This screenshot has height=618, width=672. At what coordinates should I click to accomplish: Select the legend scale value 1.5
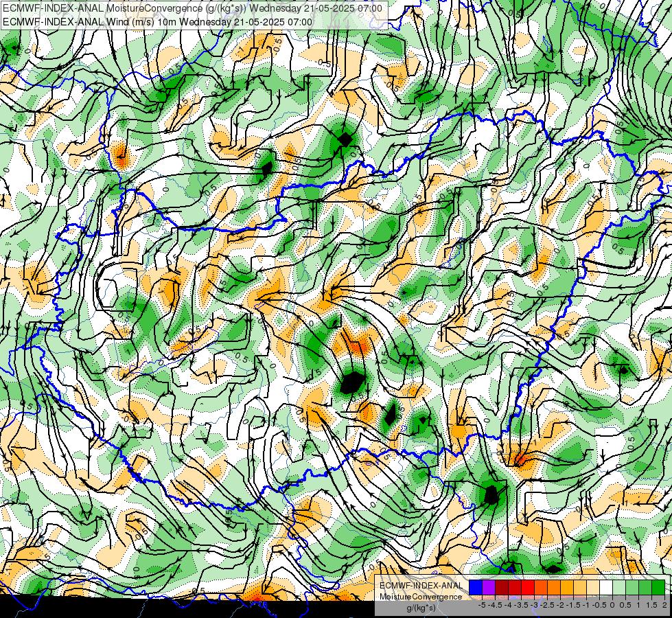coord(651,605)
